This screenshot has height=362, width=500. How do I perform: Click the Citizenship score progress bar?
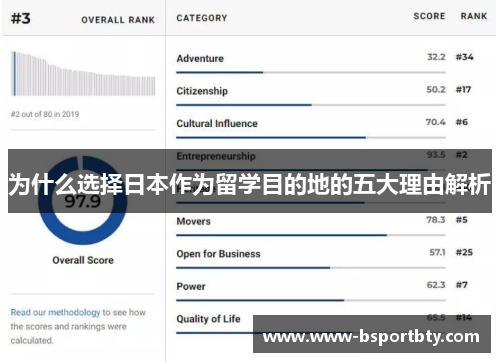click(311, 105)
